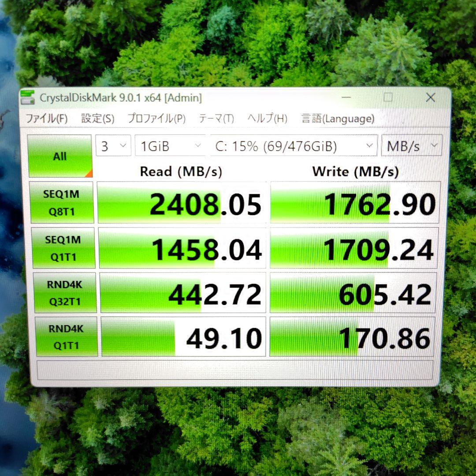Open the MB/s unit dropdown

click(x=411, y=145)
